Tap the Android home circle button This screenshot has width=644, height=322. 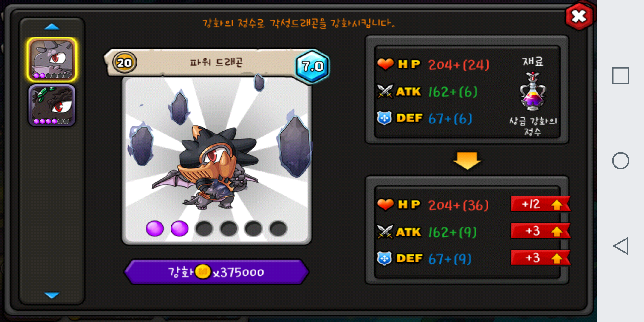(x=621, y=161)
